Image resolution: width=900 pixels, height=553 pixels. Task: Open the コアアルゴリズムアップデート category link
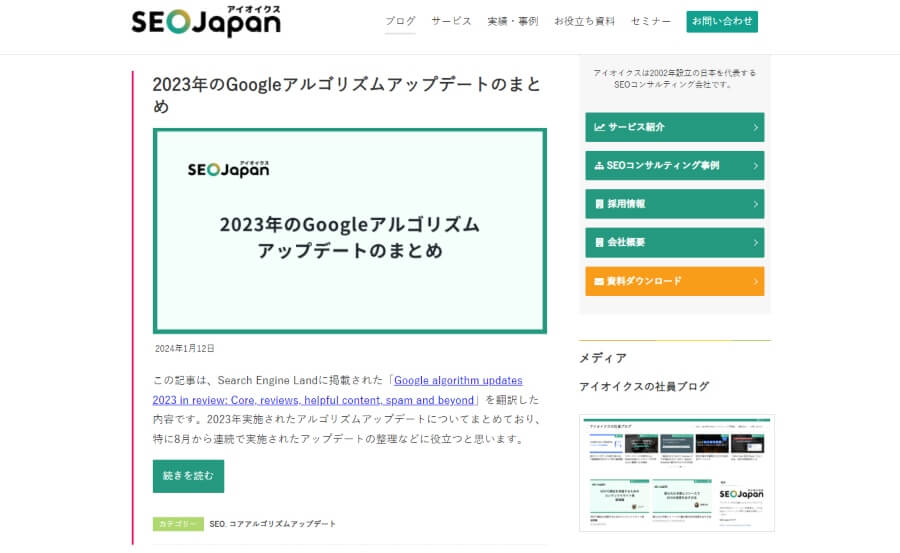coord(282,524)
